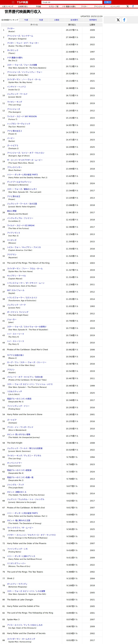Open the ボヘミアン・ラプソディ movie link
138x644 pixels.
click(x=17, y=584)
